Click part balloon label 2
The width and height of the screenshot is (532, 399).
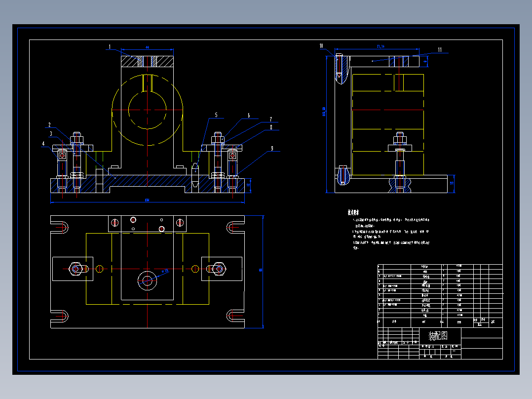[x=49, y=125]
